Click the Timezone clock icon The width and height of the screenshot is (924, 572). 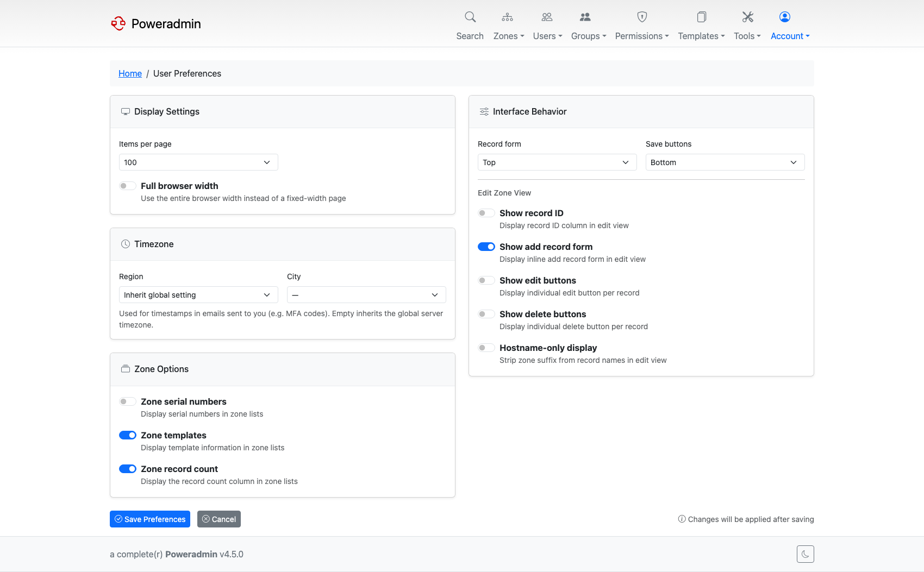pyautogui.click(x=126, y=244)
